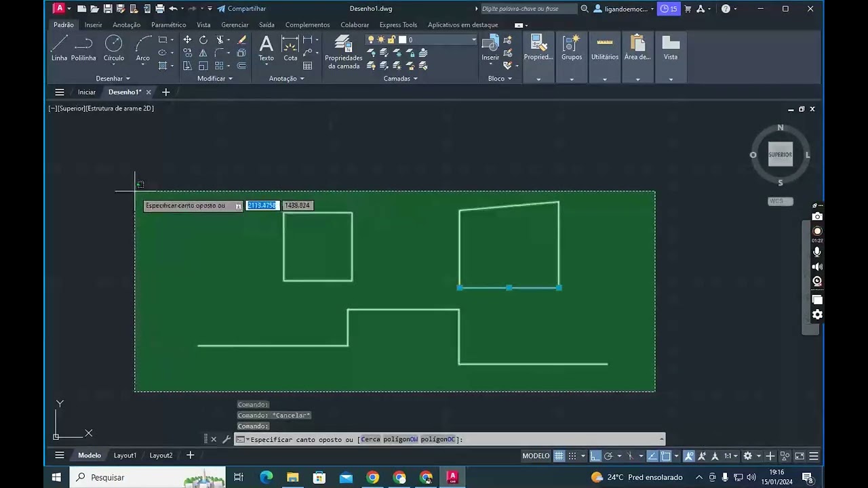Open the Anotação ribbon tab
Viewport: 868px width, 488px height.
point(127,25)
